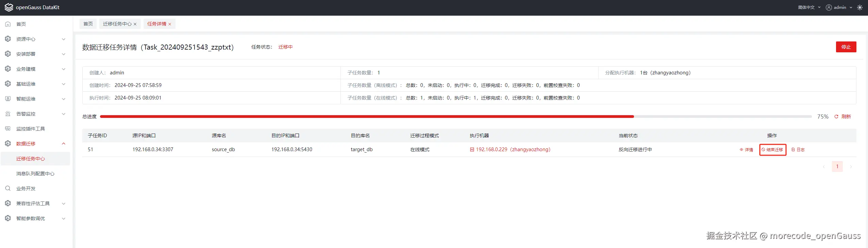Click the 子任务ID column header

pos(97,136)
